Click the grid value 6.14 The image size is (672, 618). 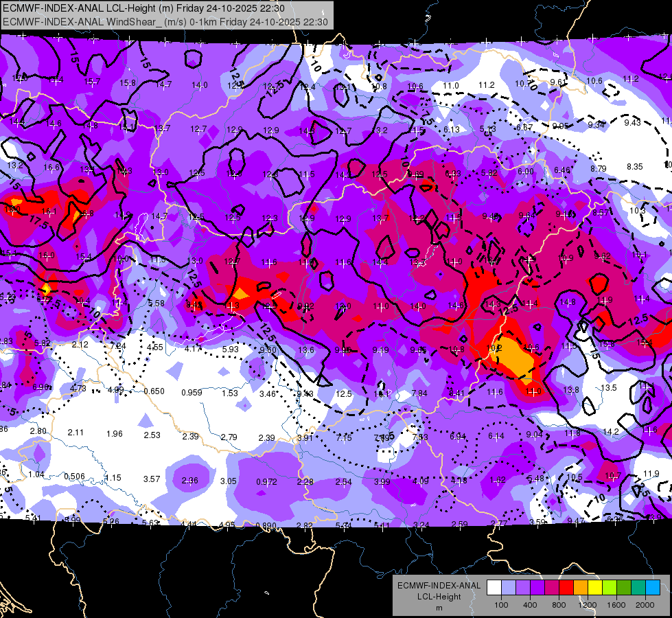pyautogui.click(x=496, y=436)
